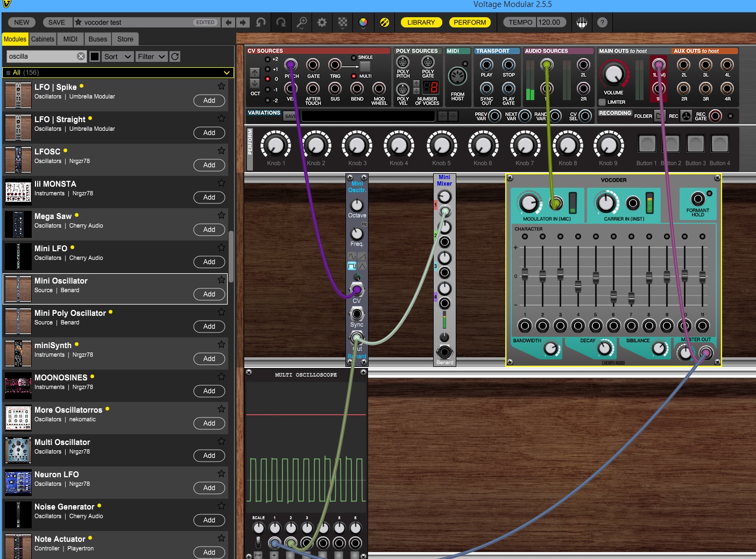Favorite the LFO | Spike module with its star
The image size is (756, 559).
[221, 86]
